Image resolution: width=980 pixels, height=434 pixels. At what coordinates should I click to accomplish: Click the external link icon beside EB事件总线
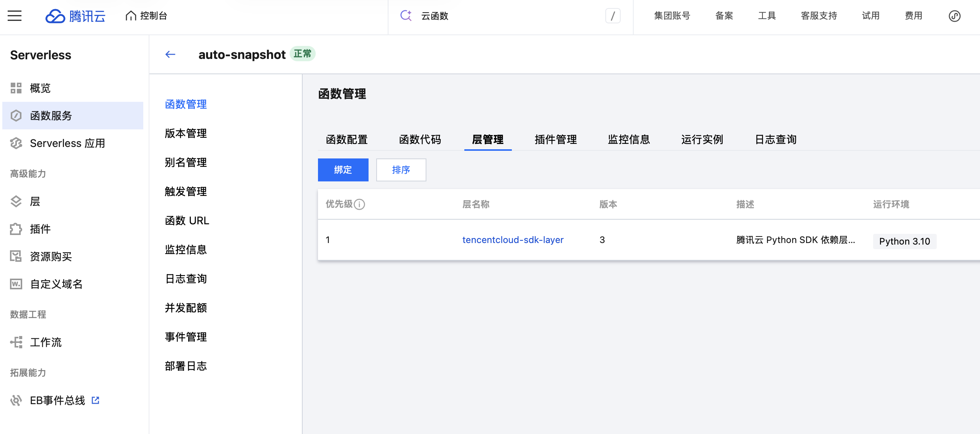[x=95, y=400]
